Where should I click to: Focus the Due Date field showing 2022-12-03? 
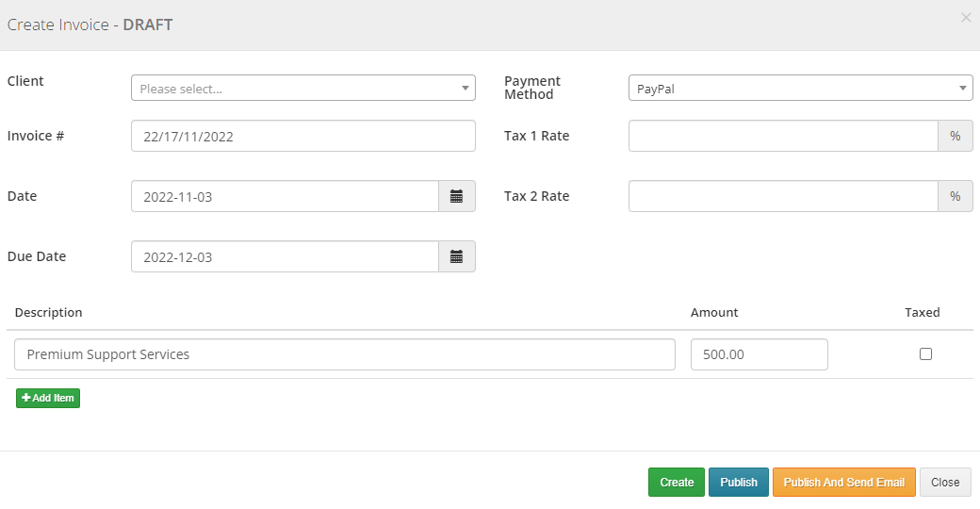click(x=285, y=256)
